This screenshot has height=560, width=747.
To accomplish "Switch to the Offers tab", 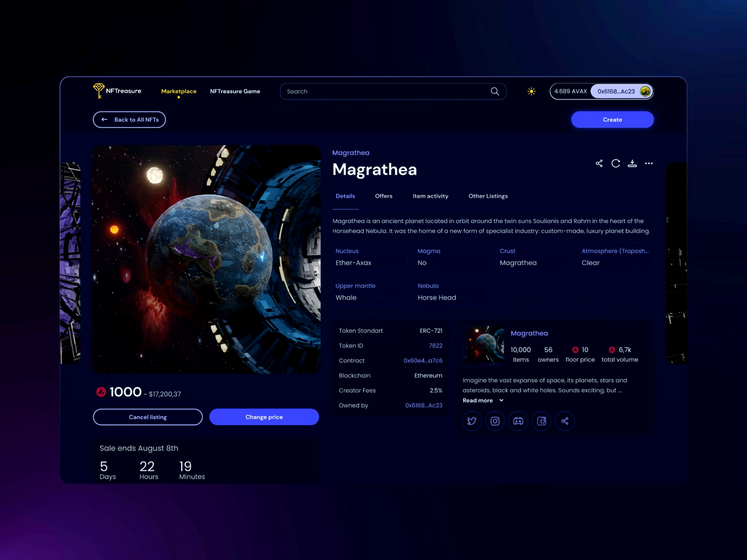I will coord(383,196).
